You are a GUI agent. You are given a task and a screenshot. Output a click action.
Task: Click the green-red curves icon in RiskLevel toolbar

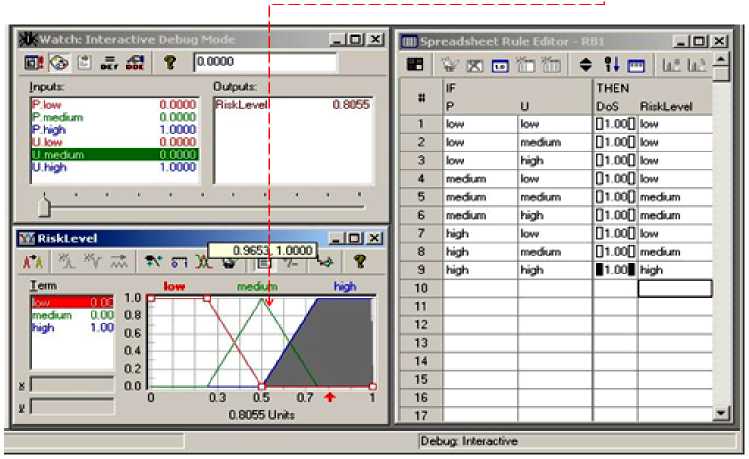(x=203, y=262)
